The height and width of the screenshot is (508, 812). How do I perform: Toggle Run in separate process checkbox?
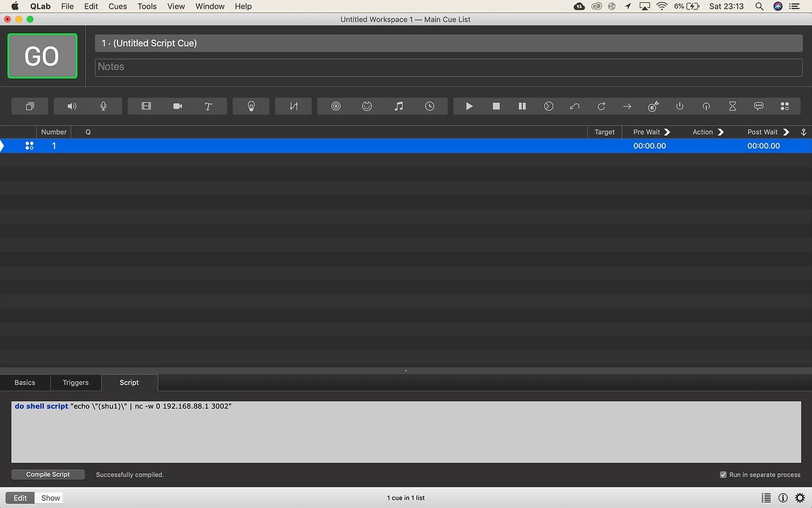(x=723, y=475)
